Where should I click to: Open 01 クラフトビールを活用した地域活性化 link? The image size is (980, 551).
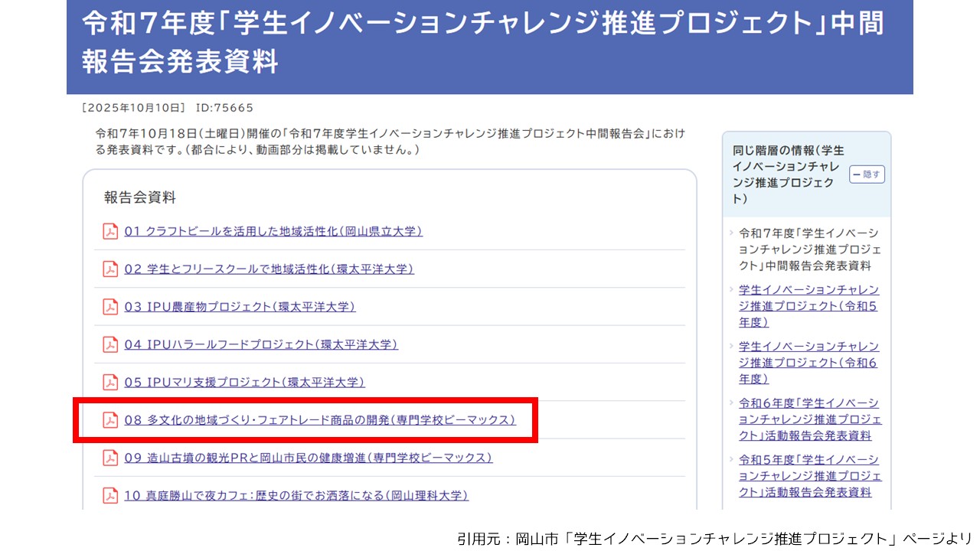[273, 231]
